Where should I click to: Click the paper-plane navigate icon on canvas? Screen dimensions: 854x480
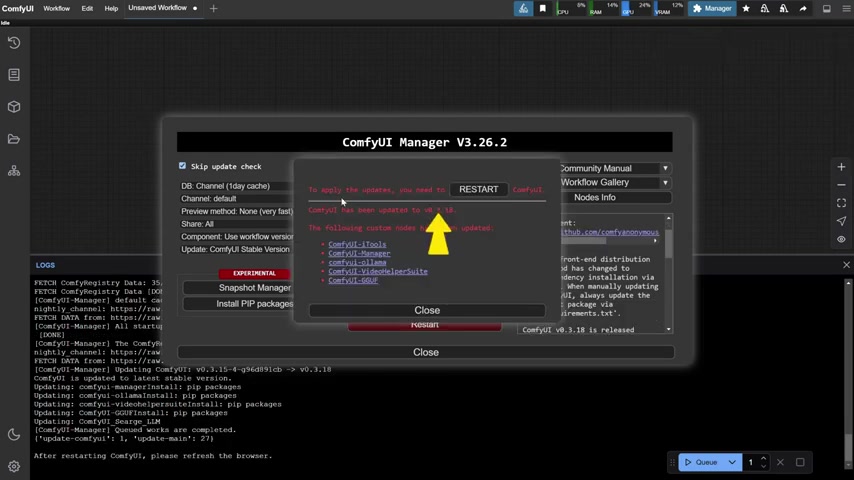[x=841, y=221]
